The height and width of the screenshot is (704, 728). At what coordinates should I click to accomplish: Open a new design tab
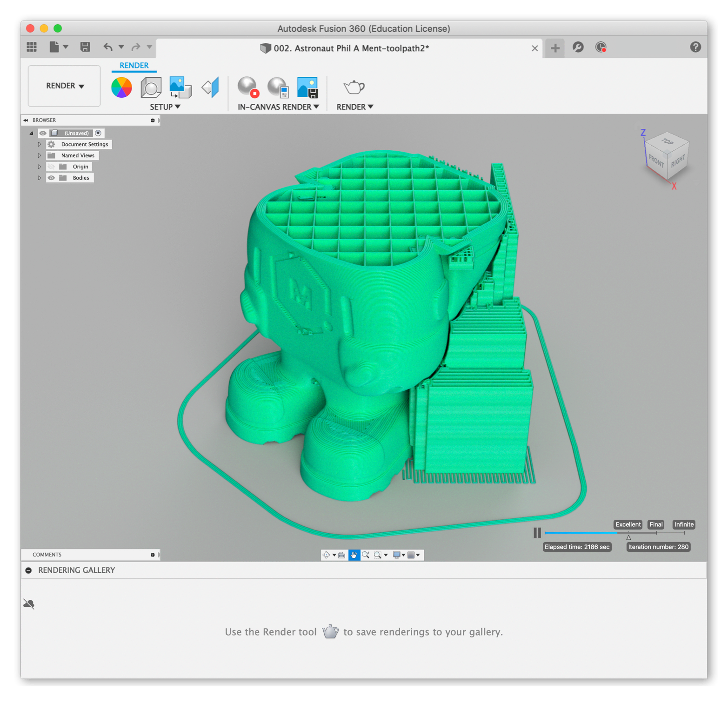coord(555,47)
